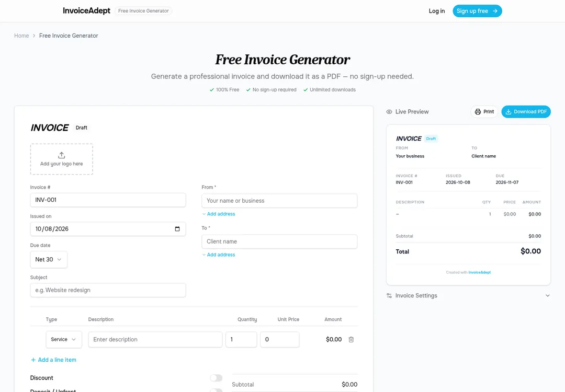
Task: Click the Invoice # input field
Action: click(x=108, y=200)
